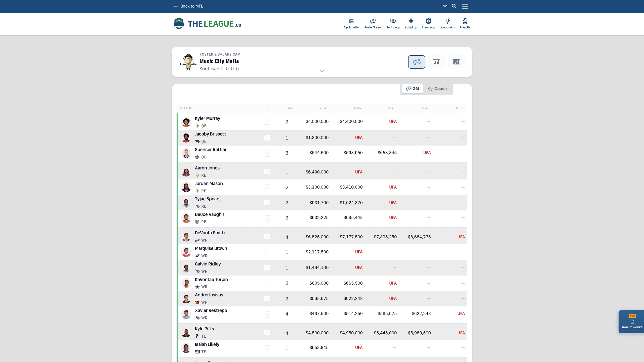Click Tyjae Spears's 2028 UFA label
Image resolution: width=644 pixels, height=362 pixels.
click(393, 203)
